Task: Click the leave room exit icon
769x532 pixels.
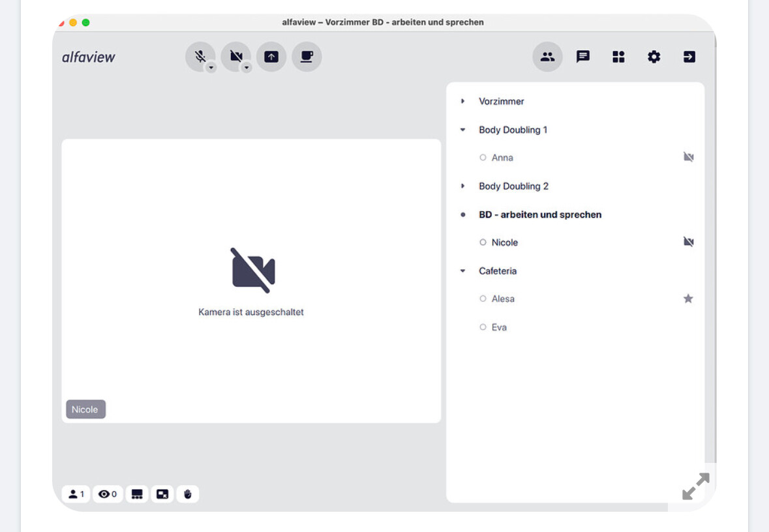Action: click(x=689, y=57)
